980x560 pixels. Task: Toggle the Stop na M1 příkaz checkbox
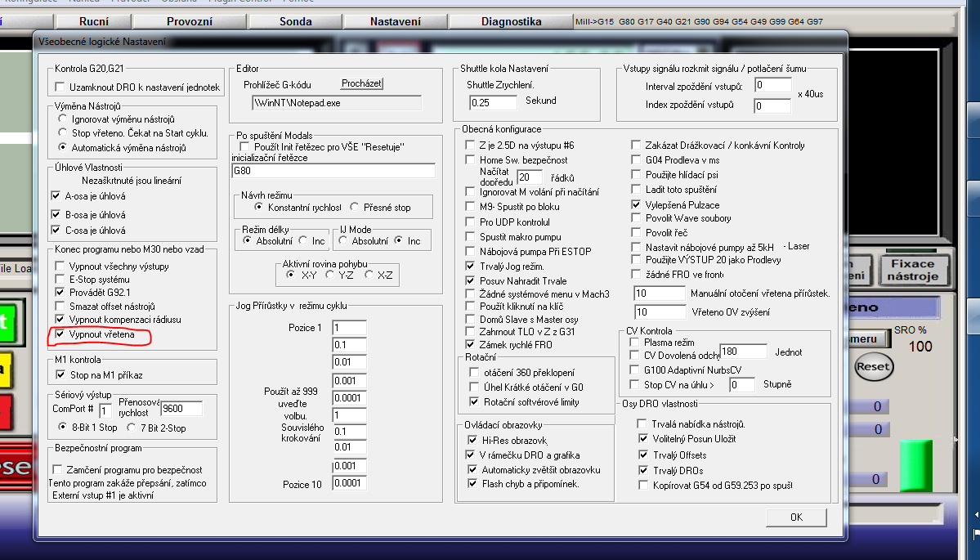coord(60,374)
